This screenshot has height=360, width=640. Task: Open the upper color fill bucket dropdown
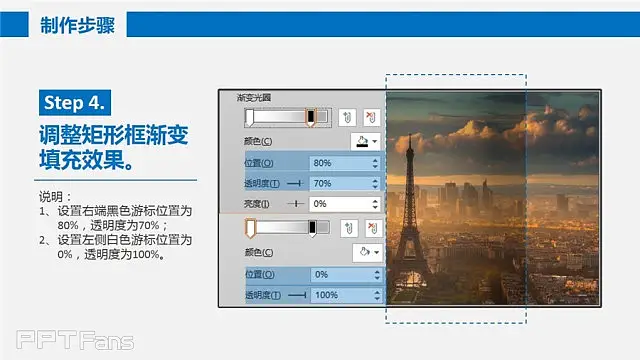tap(366, 142)
